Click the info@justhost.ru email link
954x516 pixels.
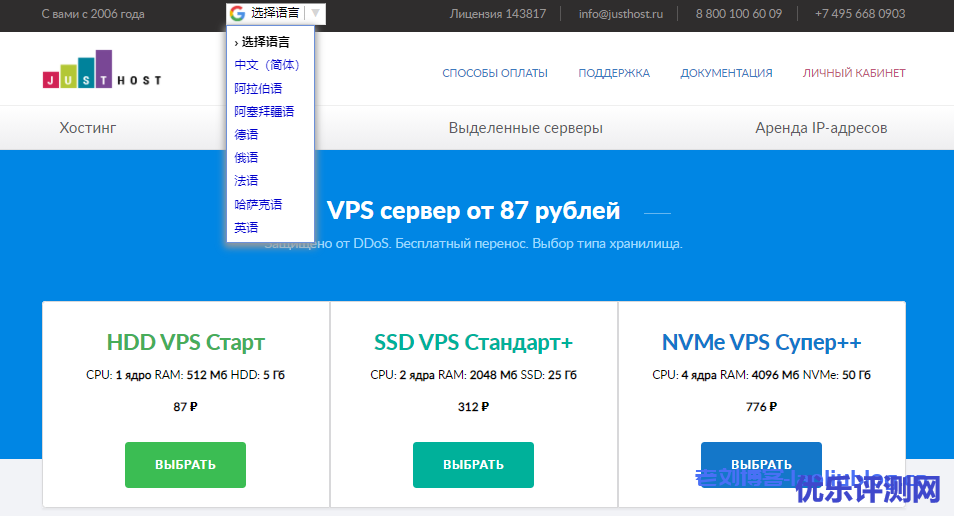(620, 14)
